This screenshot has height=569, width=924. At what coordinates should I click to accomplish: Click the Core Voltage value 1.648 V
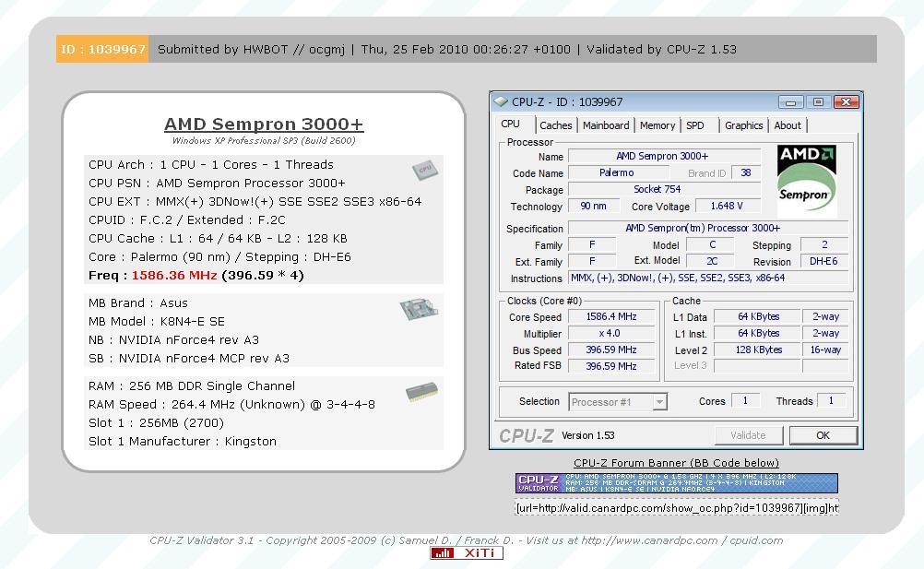point(728,206)
